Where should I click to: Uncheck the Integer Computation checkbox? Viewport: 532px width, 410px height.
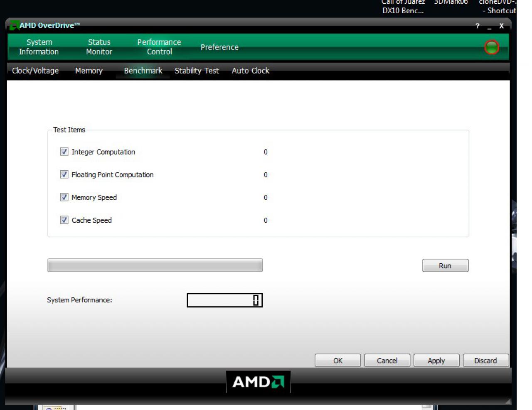(x=64, y=152)
